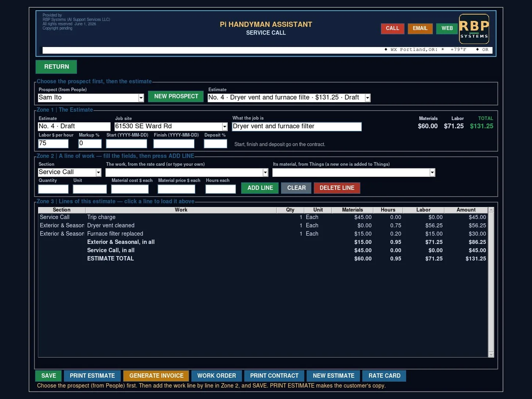Image resolution: width=532 pixels, height=399 pixels.
Task: Click the red CALL button
Action: coord(392,28)
